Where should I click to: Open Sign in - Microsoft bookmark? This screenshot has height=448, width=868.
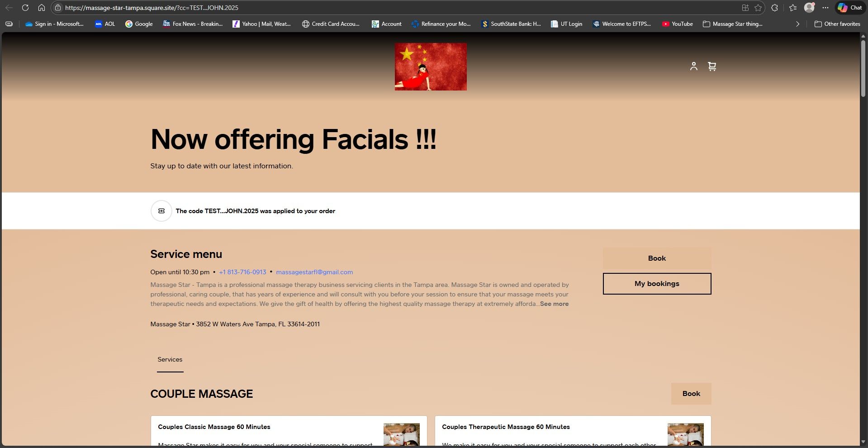(x=54, y=24)
